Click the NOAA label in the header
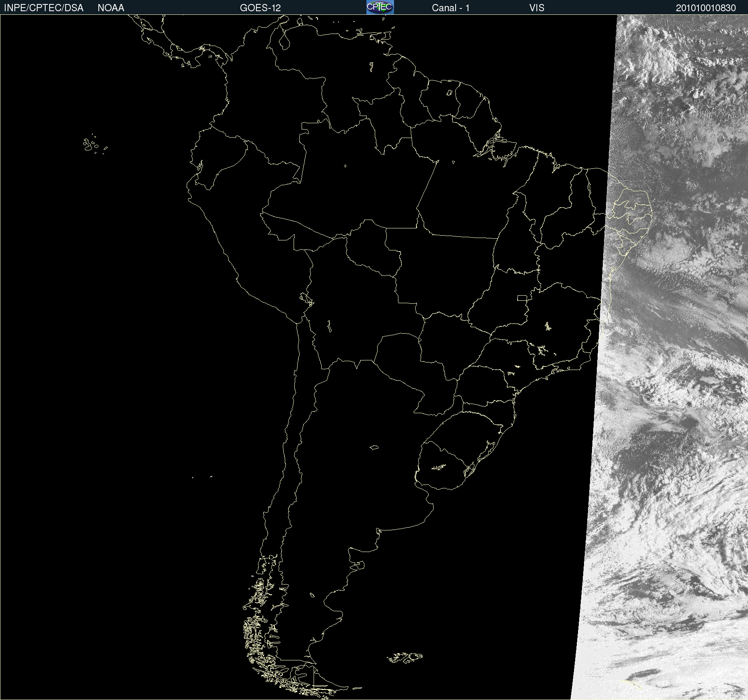 [x=111, y=8]
